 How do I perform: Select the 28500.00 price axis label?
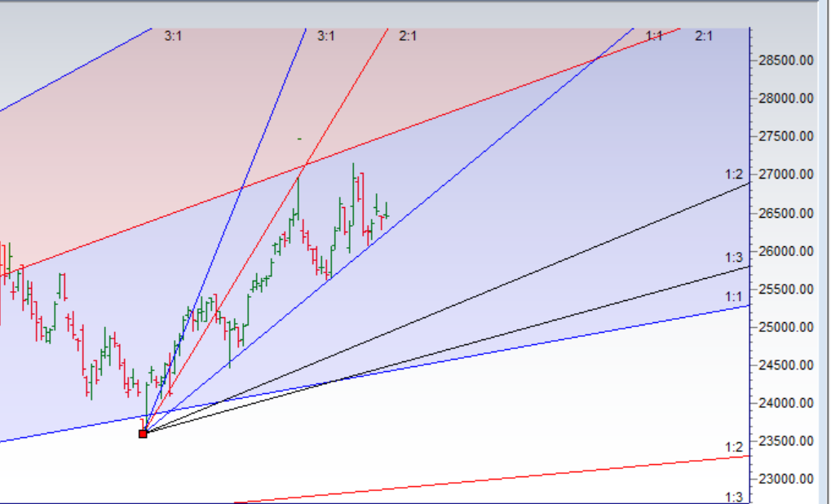click(x=785, y=60)
